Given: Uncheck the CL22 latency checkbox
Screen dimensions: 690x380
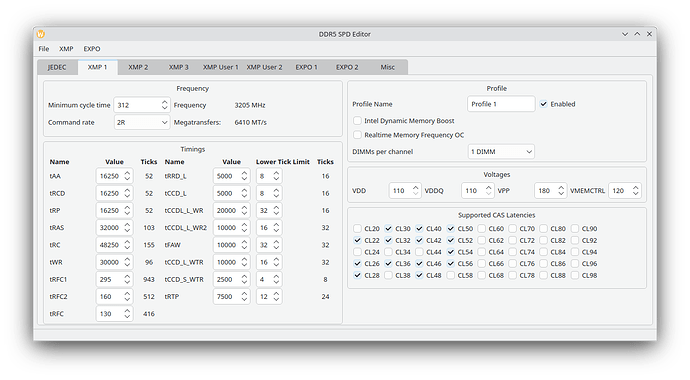Looking at the screenshot, I should click(x=357, y=241).
